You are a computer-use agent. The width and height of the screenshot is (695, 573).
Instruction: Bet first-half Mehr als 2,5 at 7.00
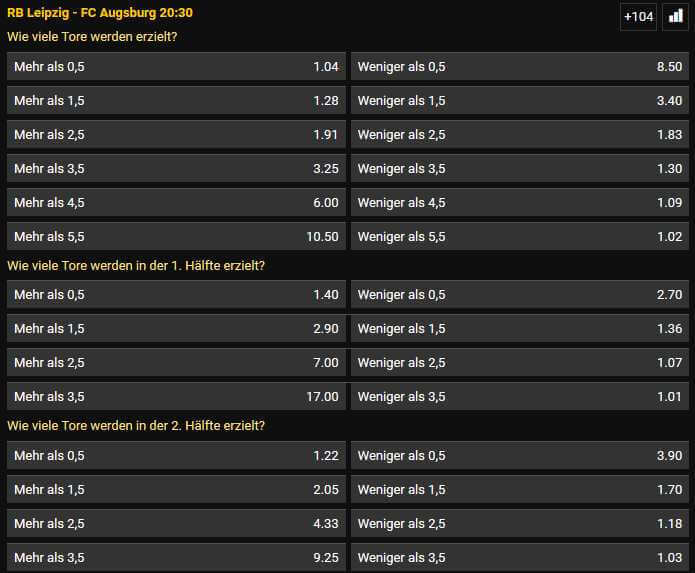[x=176, y=363]
